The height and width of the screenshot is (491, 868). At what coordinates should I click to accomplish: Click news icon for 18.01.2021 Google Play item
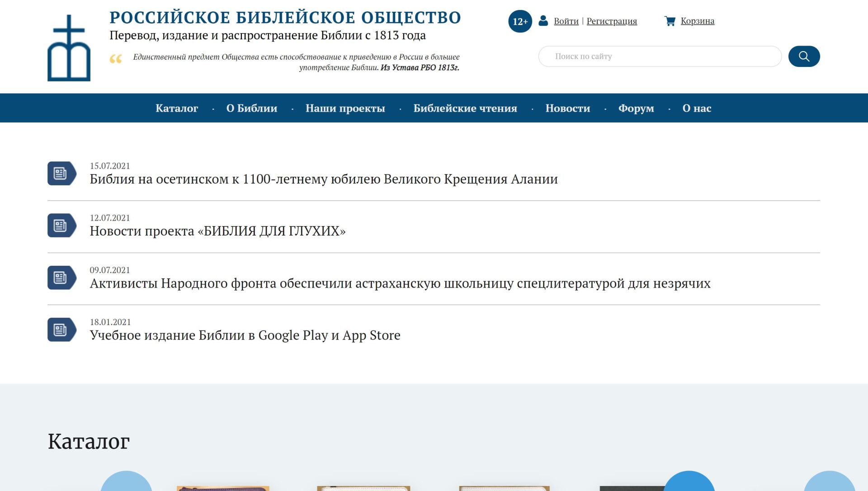[62, 330]
